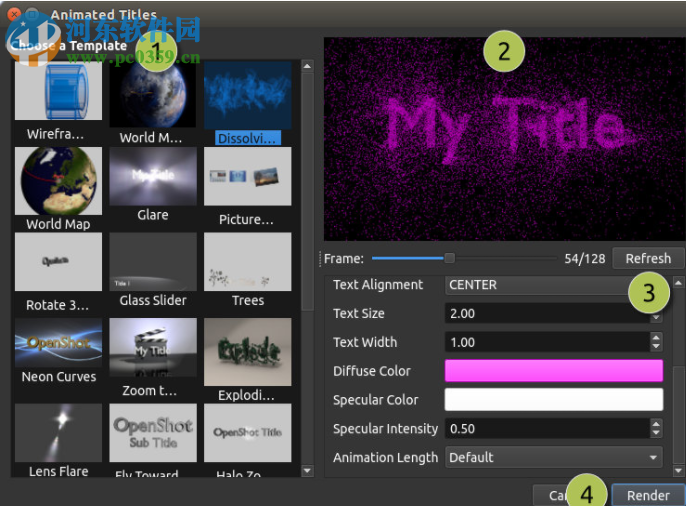
Task: Click the Render button
Action: 648,496
